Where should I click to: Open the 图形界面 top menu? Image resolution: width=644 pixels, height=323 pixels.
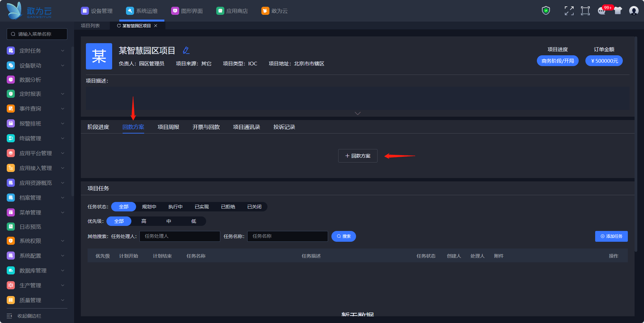pos(187,11)
